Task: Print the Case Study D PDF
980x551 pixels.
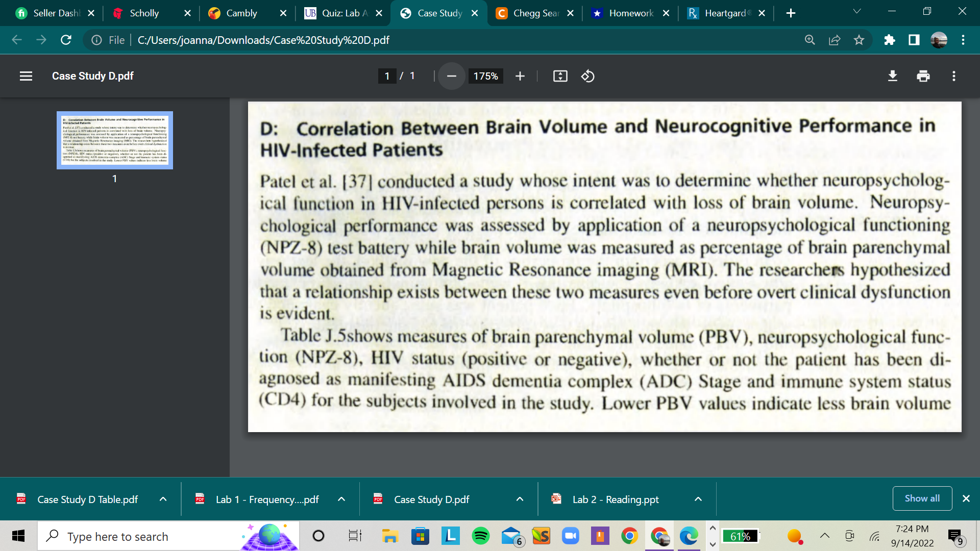Action: [x=923, y=76]
